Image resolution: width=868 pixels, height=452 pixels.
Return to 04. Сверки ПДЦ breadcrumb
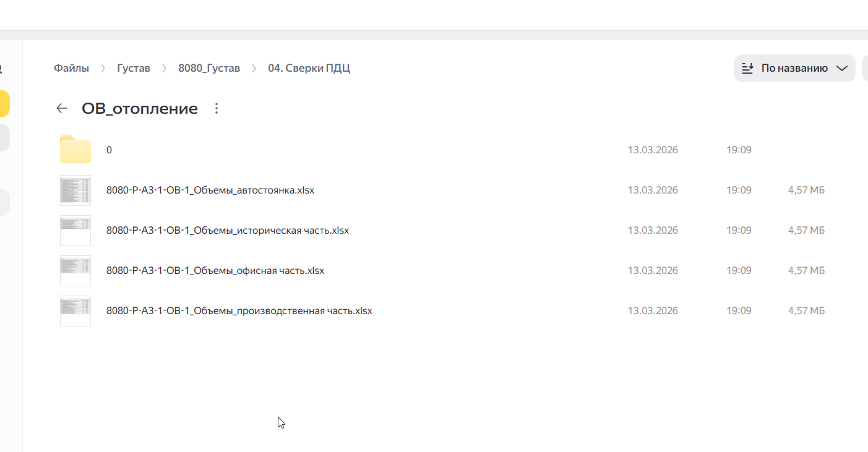point(309,68)
